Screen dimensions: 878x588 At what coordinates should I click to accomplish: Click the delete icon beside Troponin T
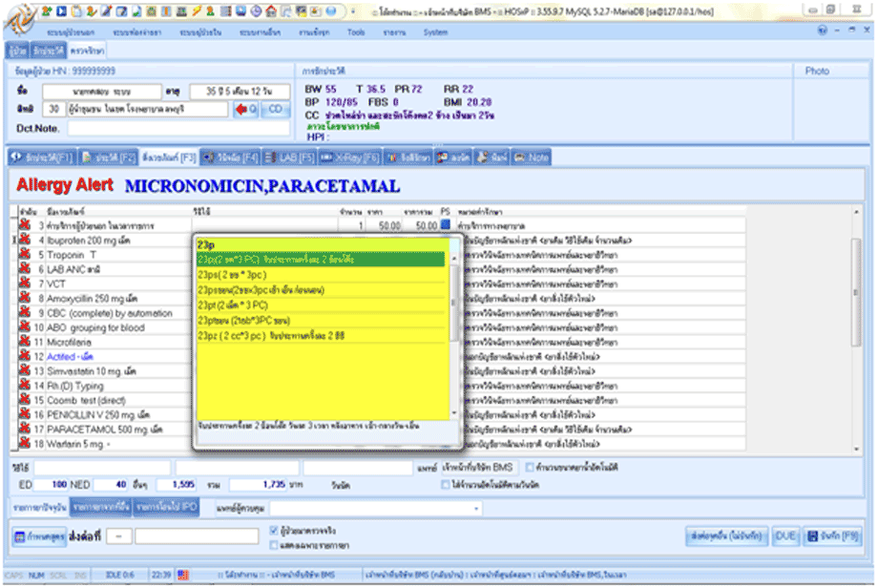(26, 255)
